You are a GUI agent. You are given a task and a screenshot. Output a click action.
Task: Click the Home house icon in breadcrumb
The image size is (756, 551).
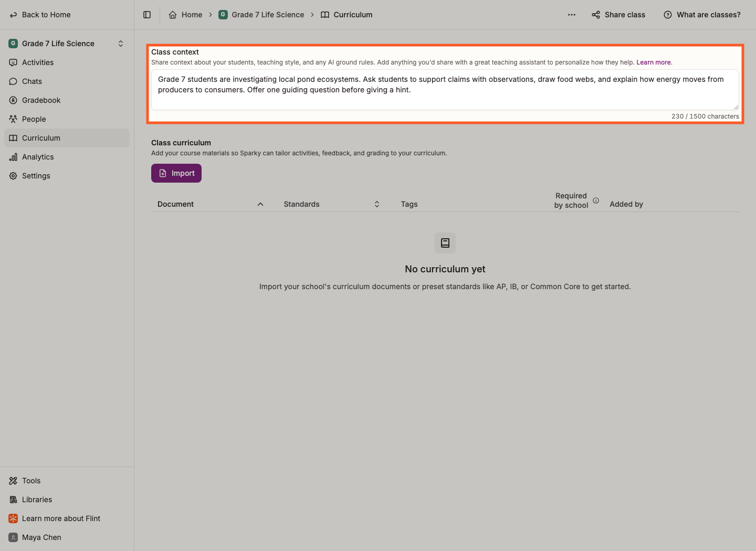coord(173,15)
